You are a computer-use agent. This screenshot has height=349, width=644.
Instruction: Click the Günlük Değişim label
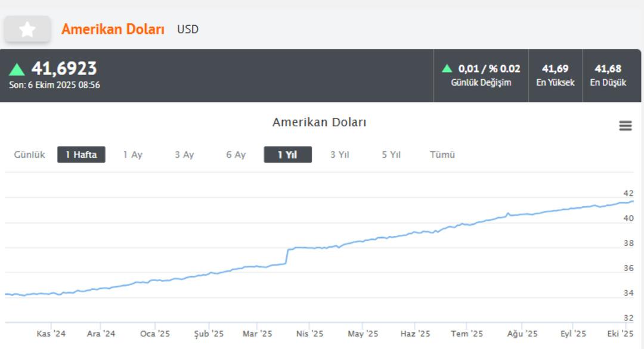coord(481,83)
